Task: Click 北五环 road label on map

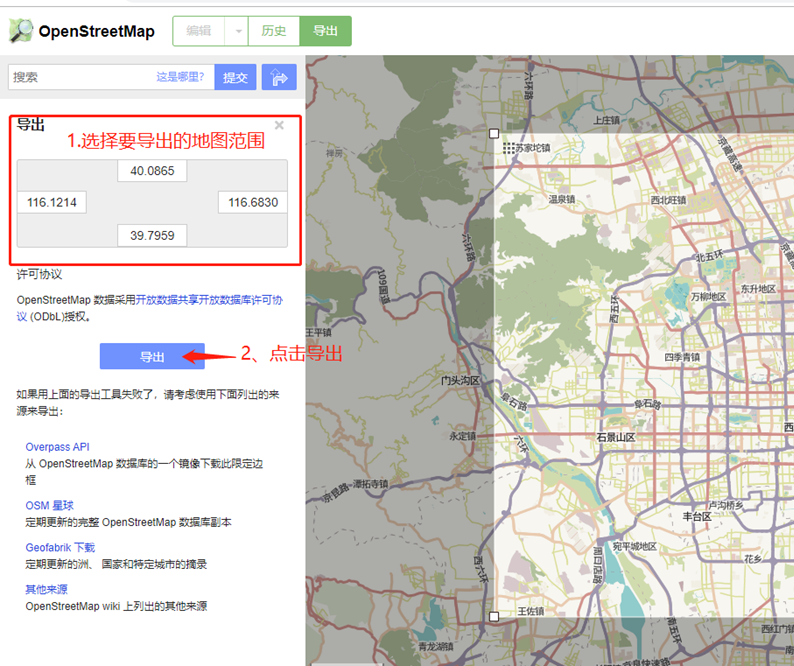Action: coord(709,256)
